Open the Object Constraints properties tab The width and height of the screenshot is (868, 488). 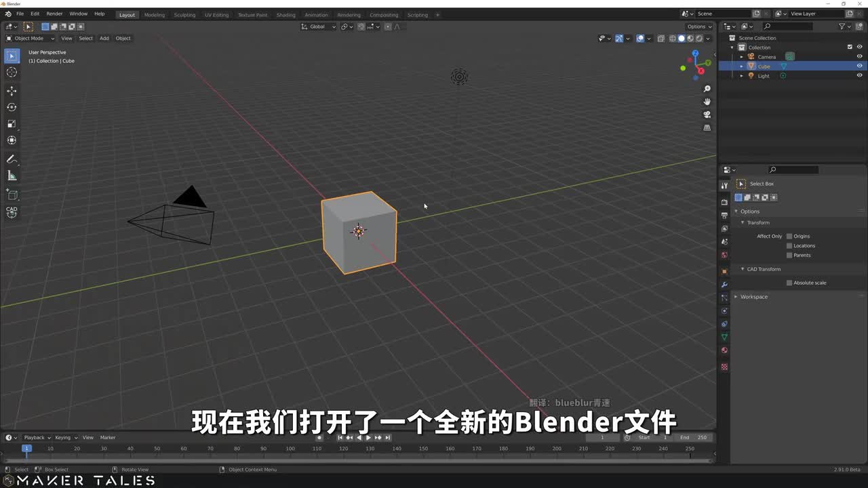tap(724, 324)
